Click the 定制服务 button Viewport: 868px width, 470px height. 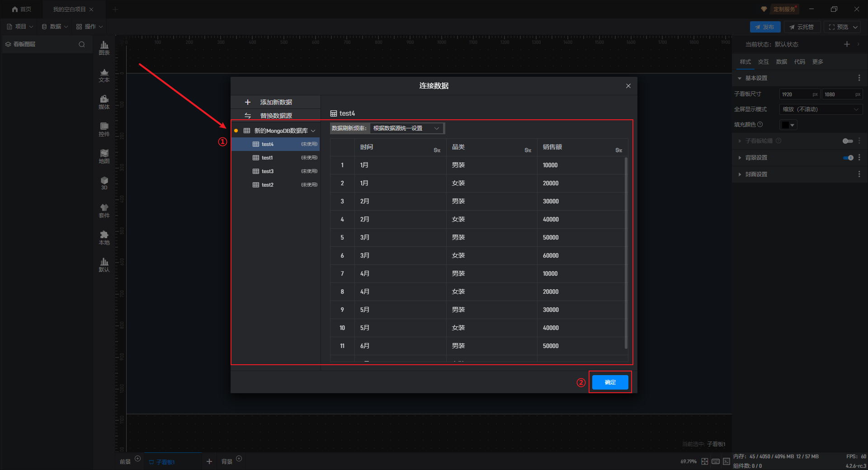(784, 9)
